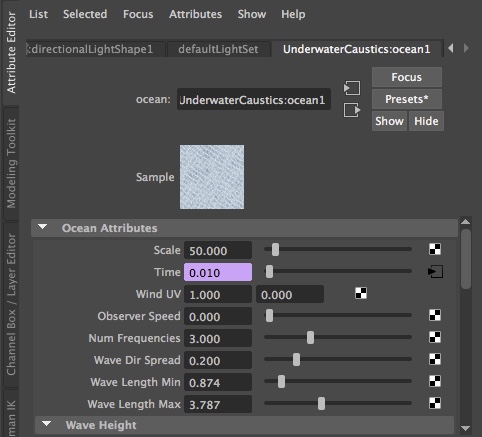
Task: Click the Observer Speed value field
Action: [x=218, y=316]
